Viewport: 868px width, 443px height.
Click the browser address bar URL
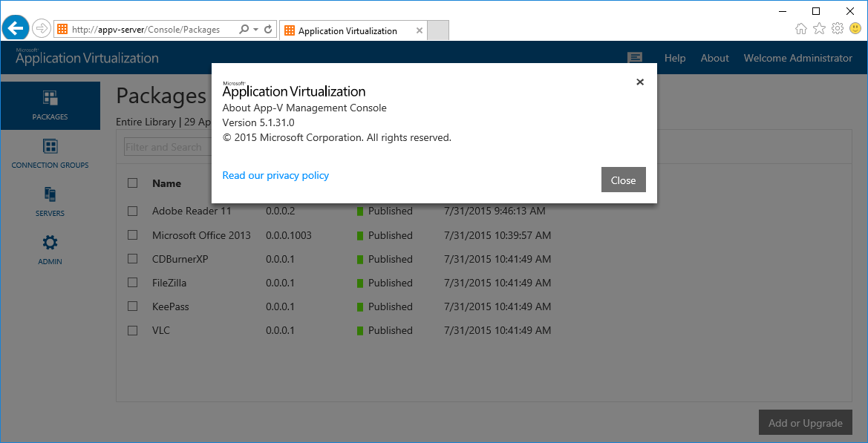[x=146, y=30]
